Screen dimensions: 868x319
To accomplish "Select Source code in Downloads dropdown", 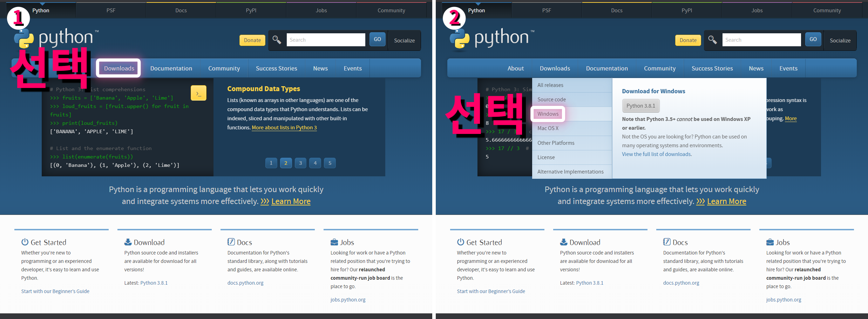I will [x=572, y=100].
